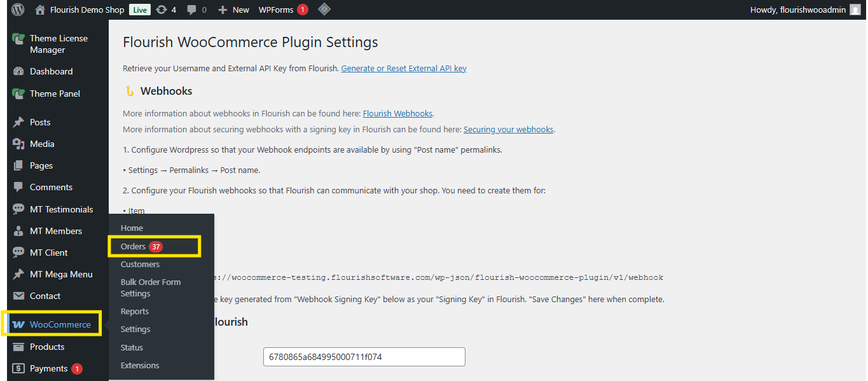
Task: Click the Theme Panel label in sidebar
Action: point(55,94)
